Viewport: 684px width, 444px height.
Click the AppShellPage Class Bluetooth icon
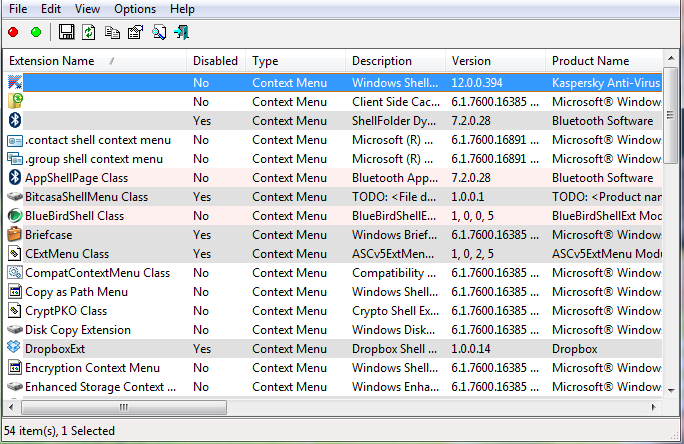click(x=15, y=178)
